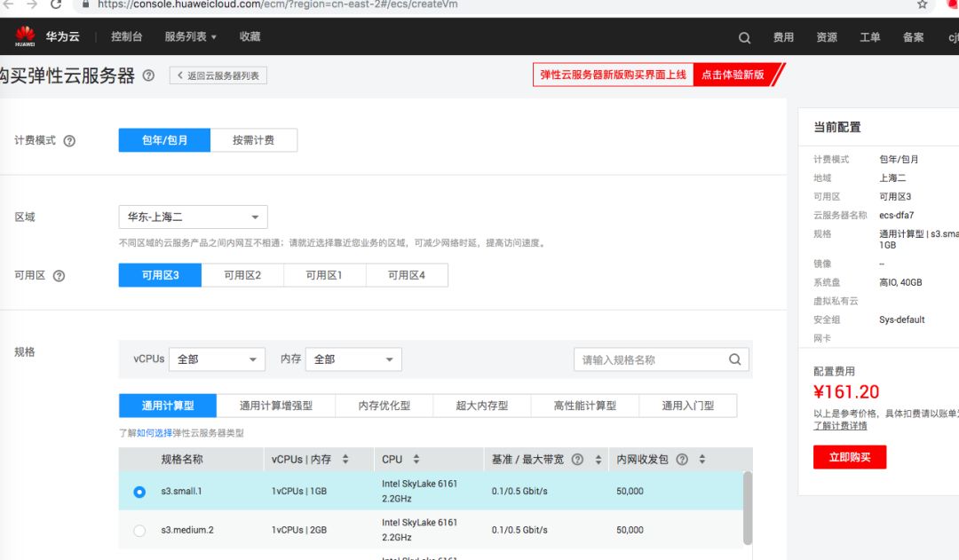Switch billing to 按需计费
This screenshot has width=959, height=560.
coord(253,139)
